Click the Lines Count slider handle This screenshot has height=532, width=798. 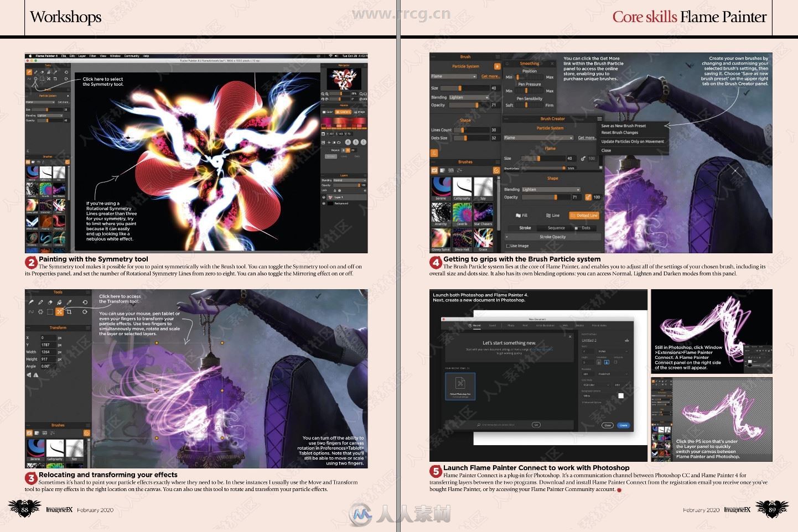pyautogui.click(x=462, y=130)
